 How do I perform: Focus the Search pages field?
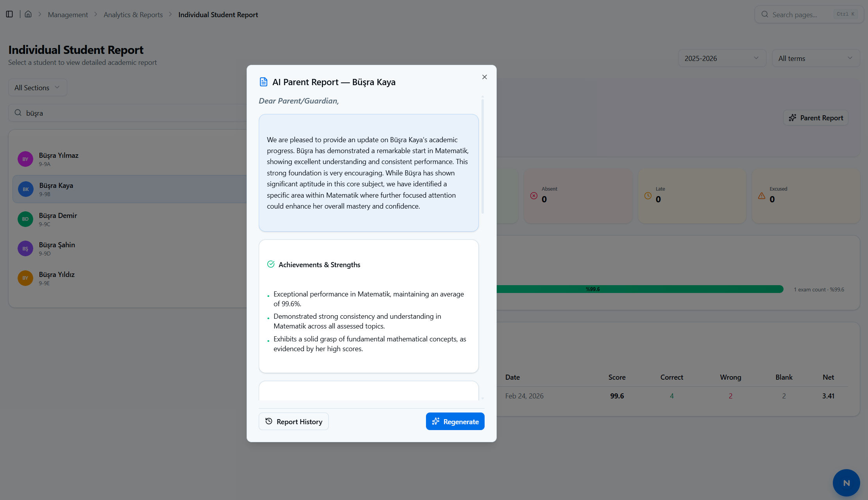(x=809, y=14)
